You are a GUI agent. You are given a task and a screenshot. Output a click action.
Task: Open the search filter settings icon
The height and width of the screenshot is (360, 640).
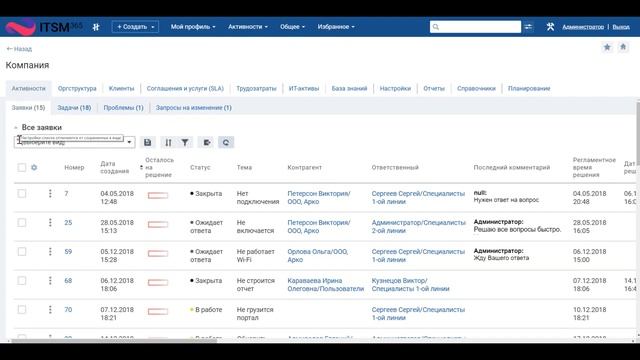click(528, 27)
